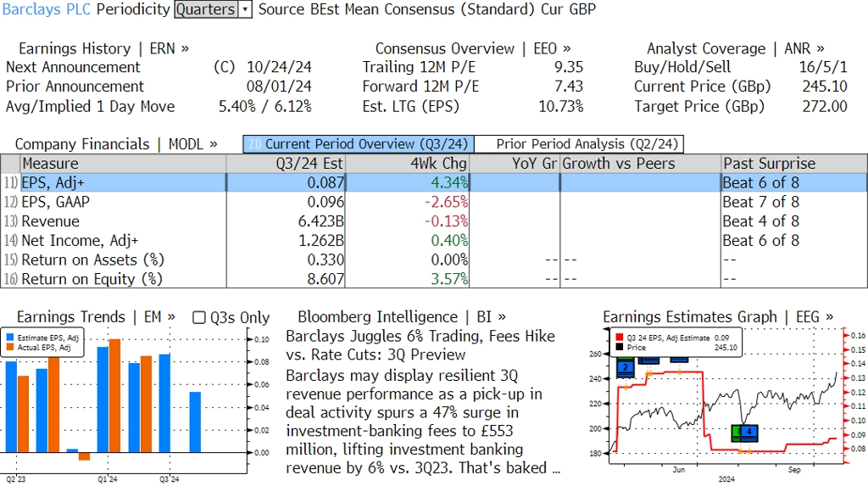Click the Est. LTG (EPS) value 10.73%
Viewport: 868px width, 486px height.
click(x=561, y=106)
